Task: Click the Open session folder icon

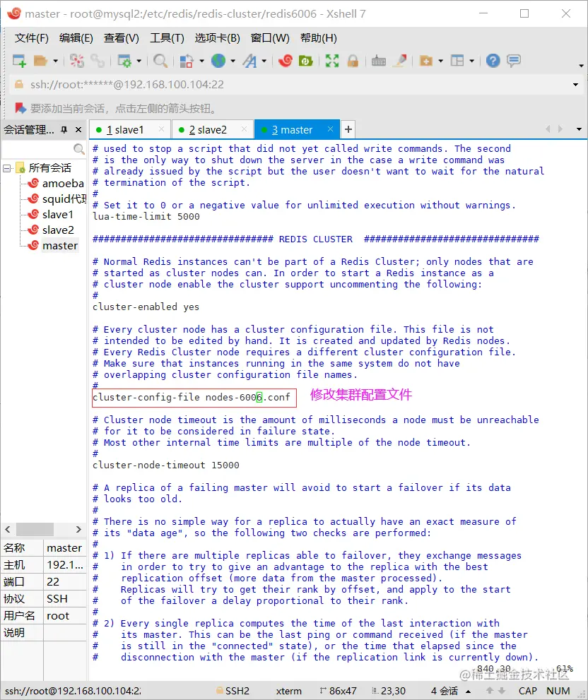Action: (41, 61)
